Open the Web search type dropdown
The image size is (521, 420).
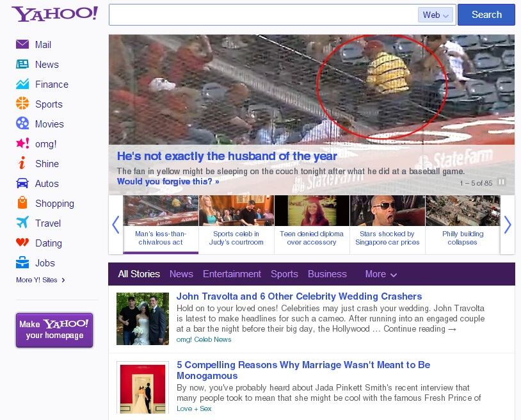(x=436, y=15)
